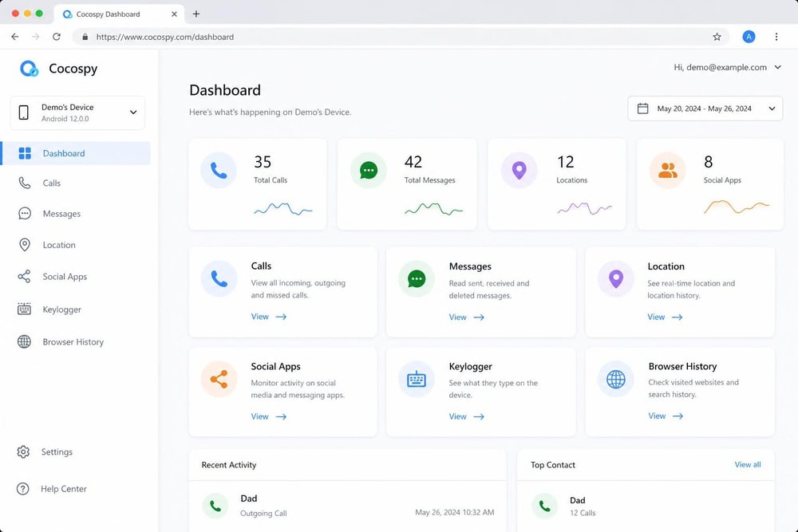
Task: Click the Total Messages chat bubble icon
Action: point(369,170)
